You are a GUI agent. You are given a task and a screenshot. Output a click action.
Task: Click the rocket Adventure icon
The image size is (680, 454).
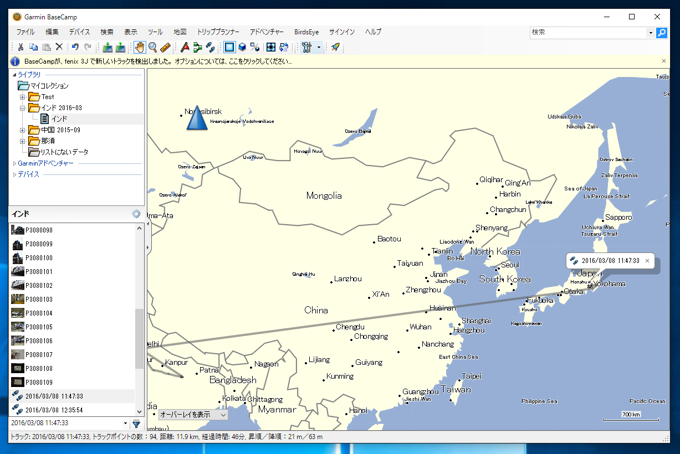click(335, 47)
